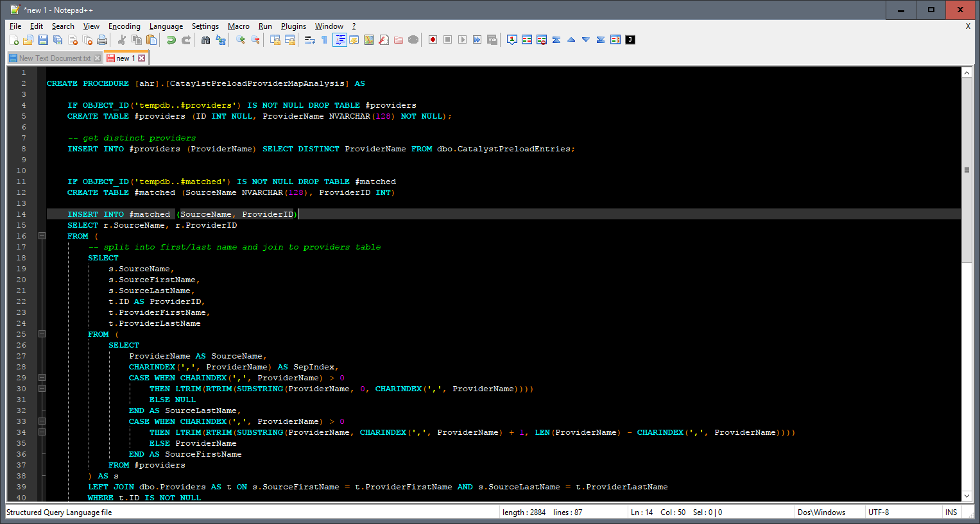Click the black J plugin icon
Viewport: 980px width, 524px height.
630,40
